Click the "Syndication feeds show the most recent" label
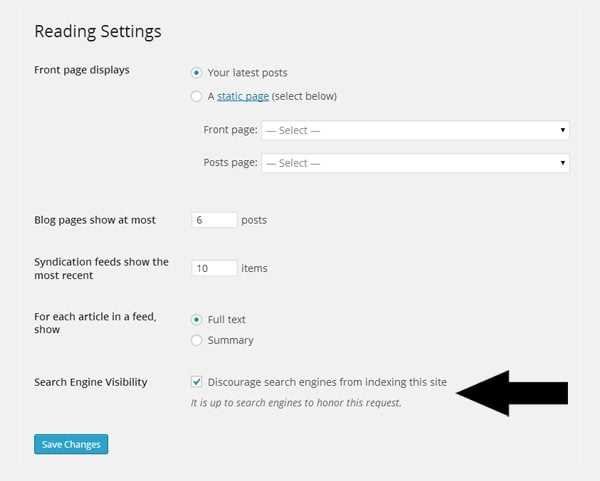The width and height of the screenshot is (600, 481). [101, 268]
